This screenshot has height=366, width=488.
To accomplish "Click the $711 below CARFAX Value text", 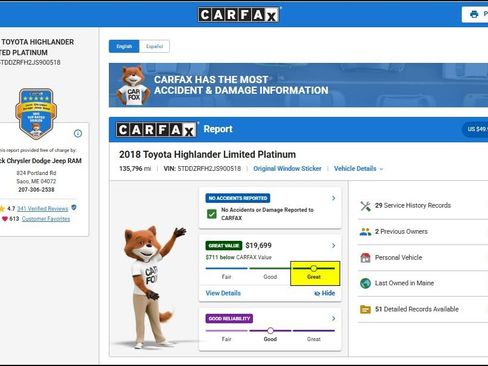I will tap(239, 257).
